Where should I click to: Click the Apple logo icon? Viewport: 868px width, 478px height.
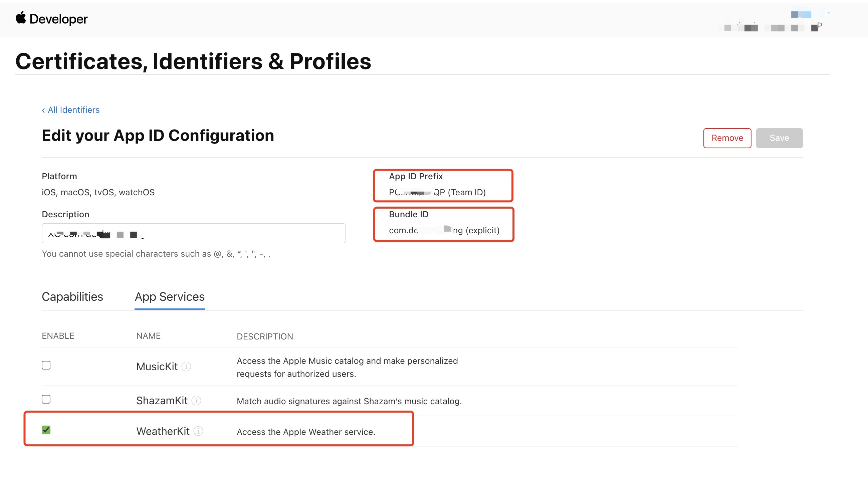21,18
